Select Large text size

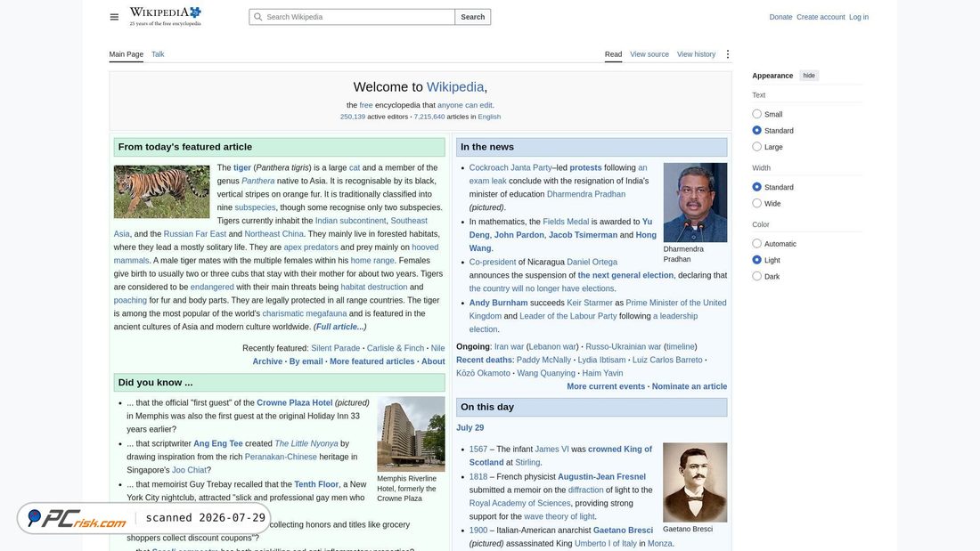[x=757, y=146]
